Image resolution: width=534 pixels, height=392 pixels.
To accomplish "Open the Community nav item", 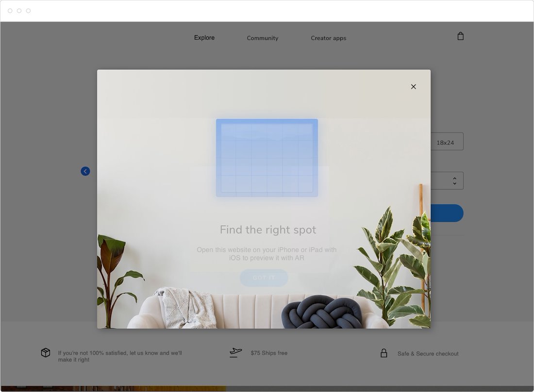I will (262, 38).
